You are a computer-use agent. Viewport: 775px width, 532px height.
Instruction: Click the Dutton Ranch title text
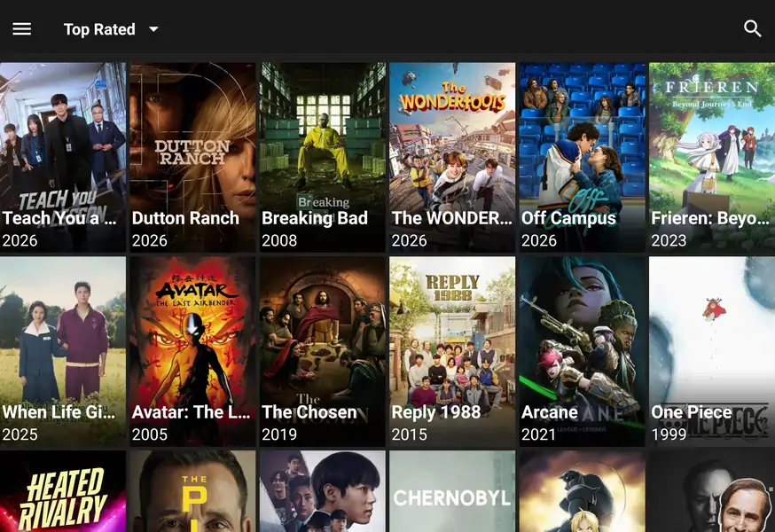click(185, 218)
